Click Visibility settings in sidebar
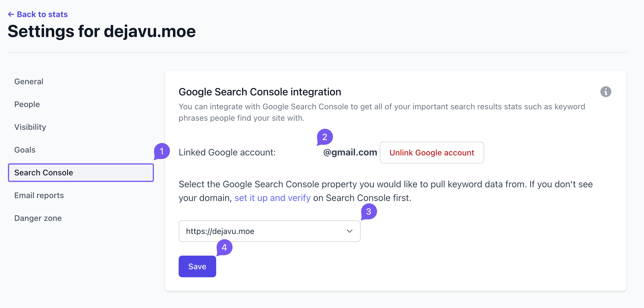644x308 pixels. pyautogui.click(x=30, y=127)
